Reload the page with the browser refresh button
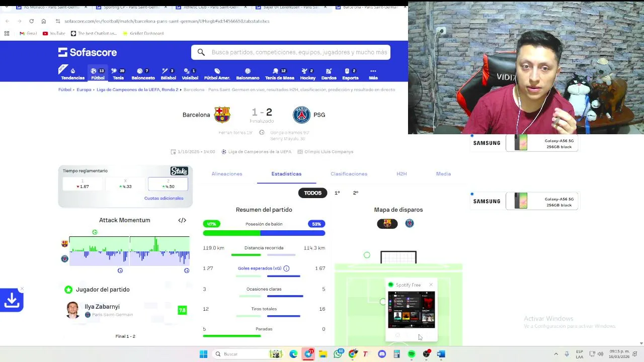The width and height of the screenshot is (644, 362). [31, 21]
